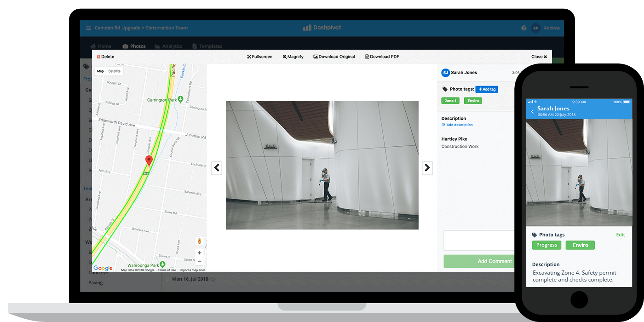Screen dimensions: 644x322
Task: Tap the photo on the phone screen
Action: [x=579, y=173]
